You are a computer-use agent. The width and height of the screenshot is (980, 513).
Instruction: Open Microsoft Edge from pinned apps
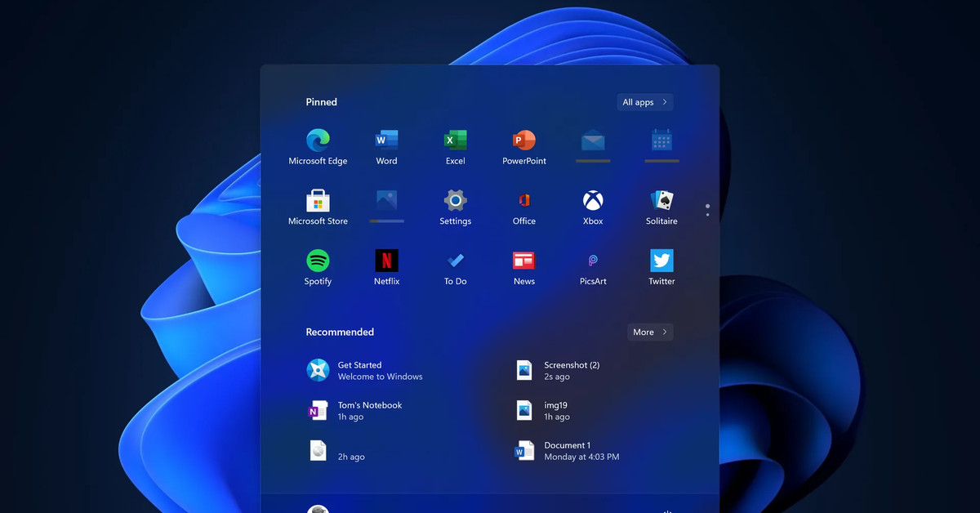(318, 148)
